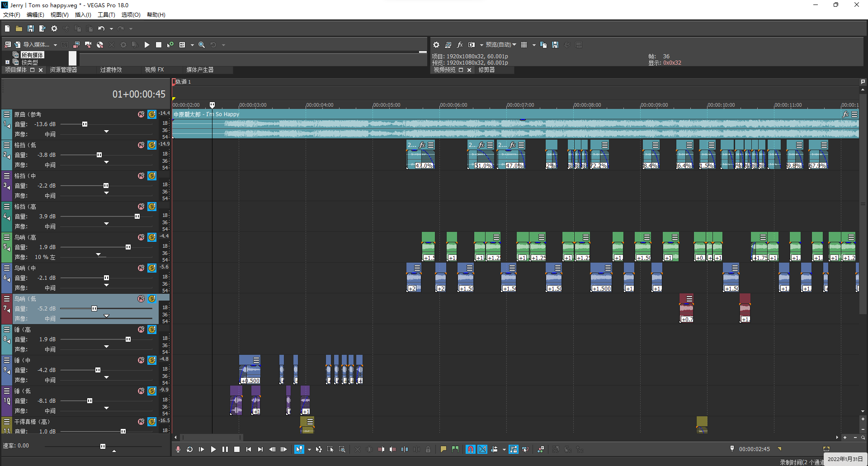Open project properties gear in the main toolbar
868x466 pixels.
point(54,28)
